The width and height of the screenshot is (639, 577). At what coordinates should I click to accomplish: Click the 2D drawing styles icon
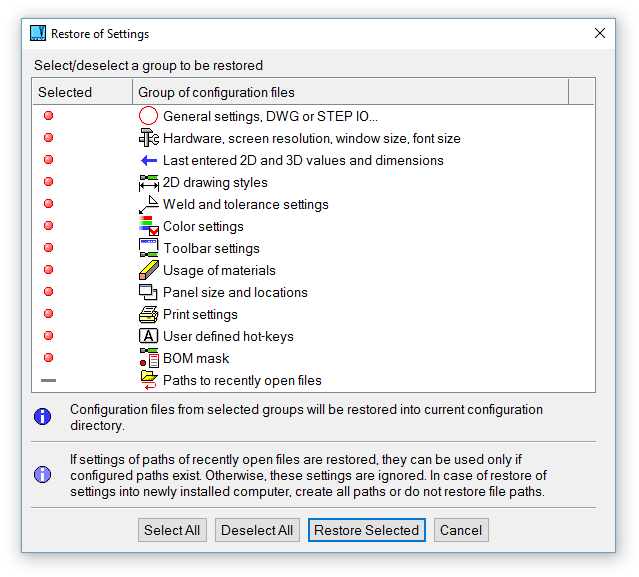click(x=148, y=182)
